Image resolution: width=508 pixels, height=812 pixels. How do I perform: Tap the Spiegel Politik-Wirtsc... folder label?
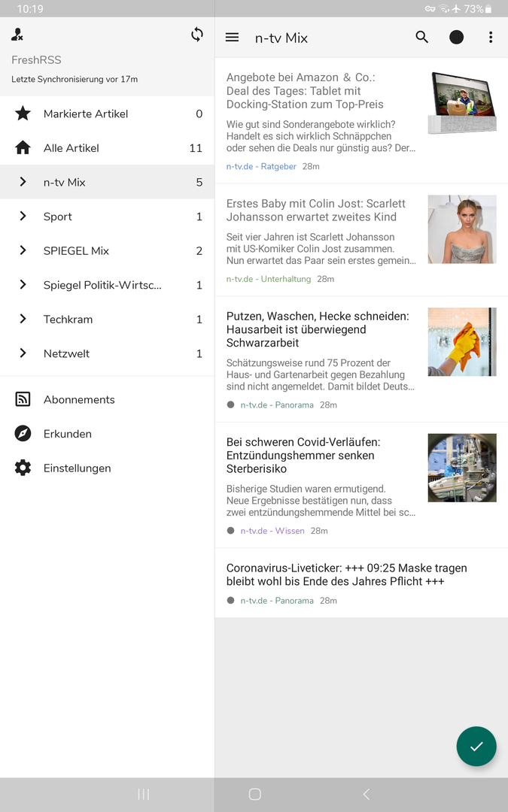pos(102,285)
